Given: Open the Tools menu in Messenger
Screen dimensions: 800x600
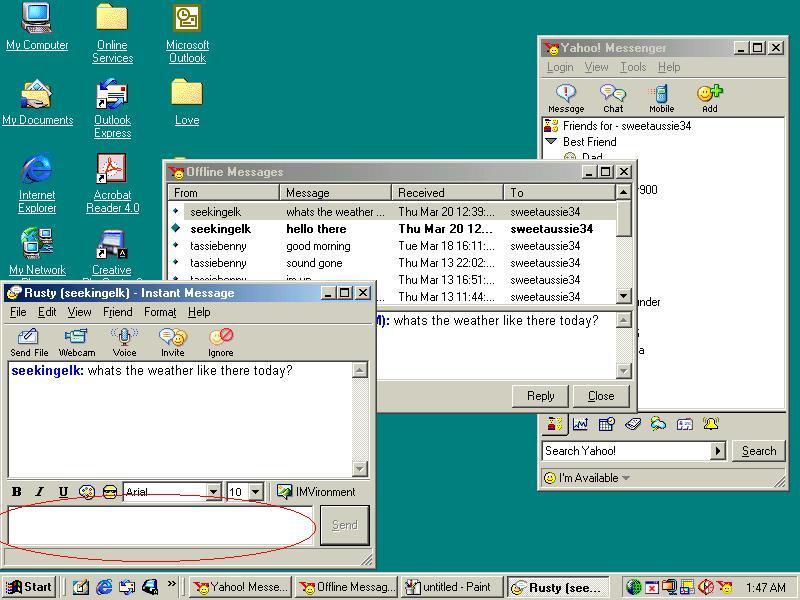Looking at the screenshot, I should pyautogui.click(x=633, y=67).
